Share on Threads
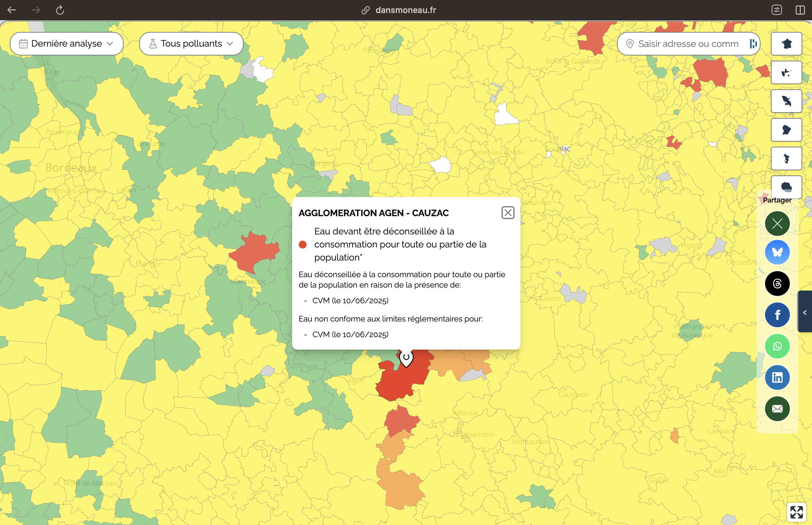Viewport: 812px width, 525px height. point(777,283)
